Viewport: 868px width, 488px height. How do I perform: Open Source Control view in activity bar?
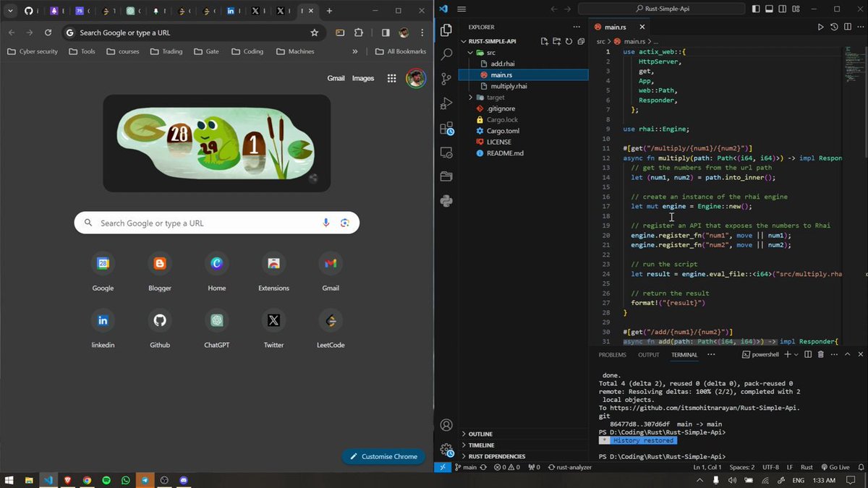[446, 80]
